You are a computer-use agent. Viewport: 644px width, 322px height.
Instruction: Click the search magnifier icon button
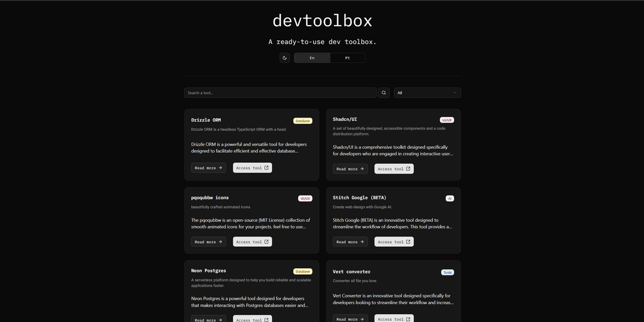tap(383, 93)
